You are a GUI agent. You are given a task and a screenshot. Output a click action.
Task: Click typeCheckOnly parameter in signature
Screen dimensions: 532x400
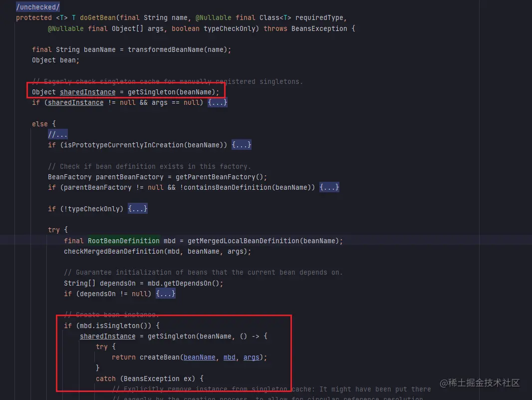click(230, 28)
